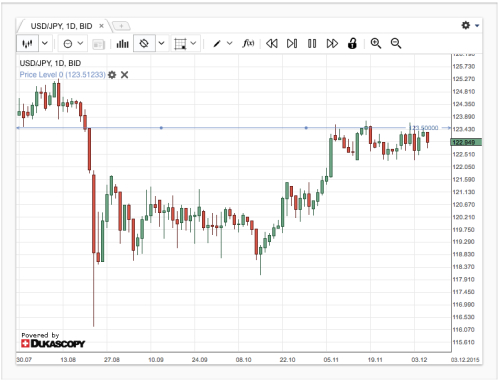Select the candlestick chart type icon
500x382 pixels.
click(x=27, y=43)
